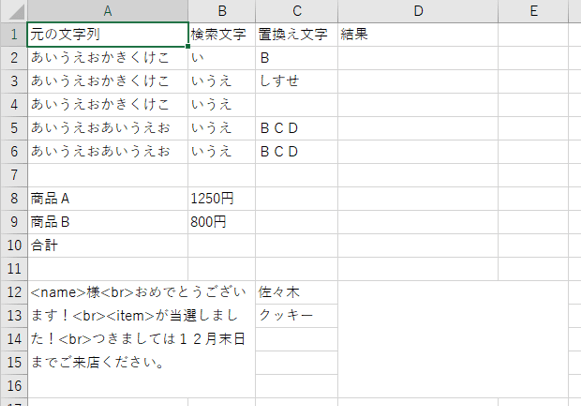Select row 3 header
581x406 pixels.
pyautogui.click(x=14, y=81)
